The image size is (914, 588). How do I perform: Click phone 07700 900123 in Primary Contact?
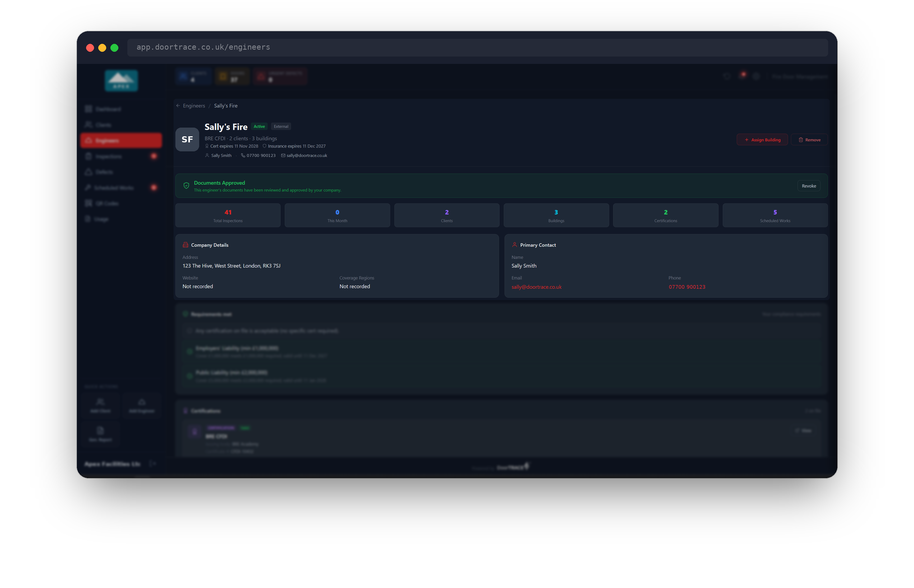pos(687,287)
